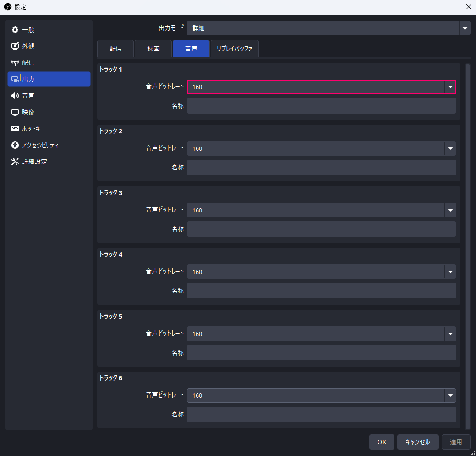This screenshot has height=456, width=476.
Task: Switch to the 録画 tab
Action: (x=153, y=49)
